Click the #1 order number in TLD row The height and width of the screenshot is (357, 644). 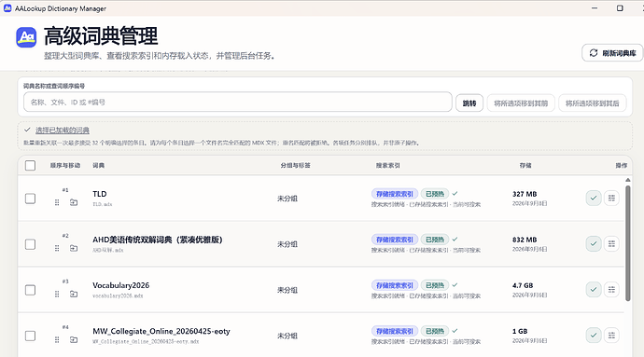click(65, 190)
